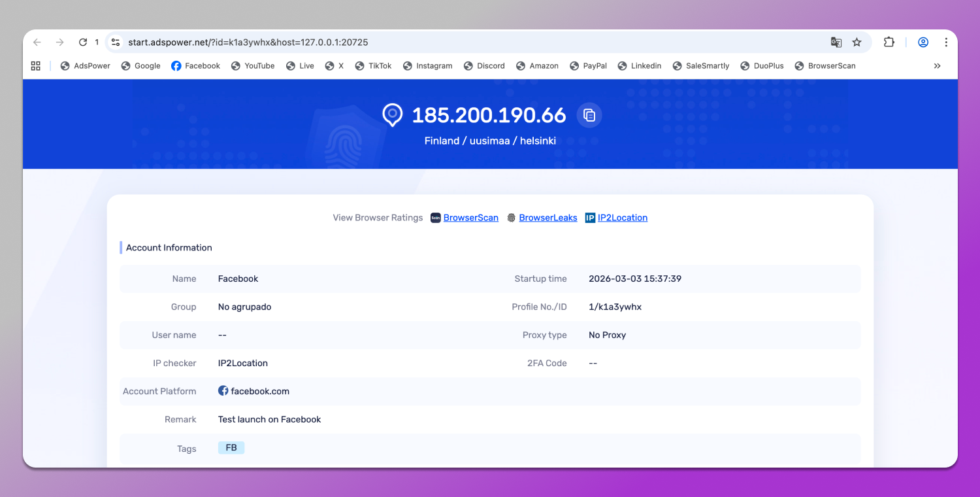Click the translate page icon

(x=836, y=43)
